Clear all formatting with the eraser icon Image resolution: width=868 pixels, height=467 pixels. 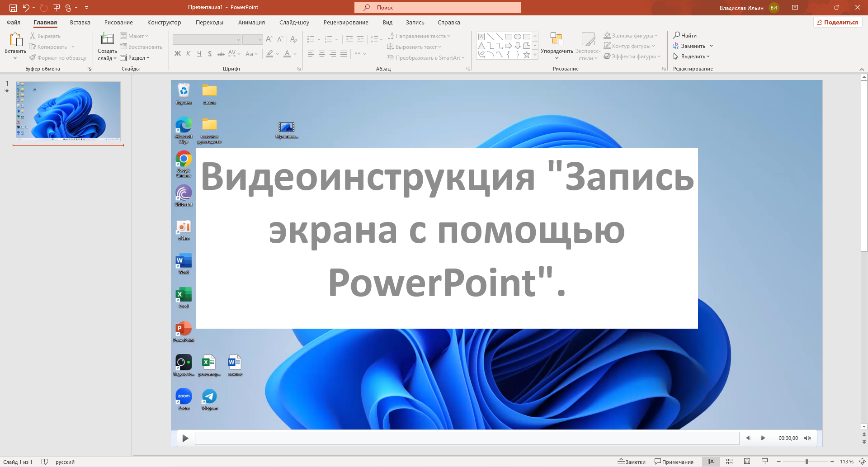(293, 39)
